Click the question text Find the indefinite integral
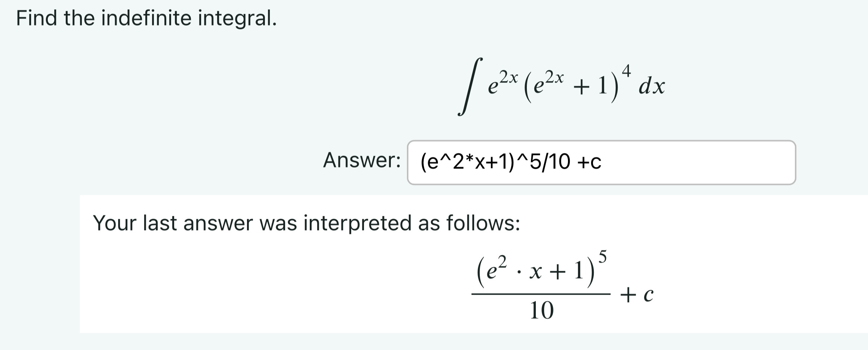868x350 pixels. pyautogui.click(x=146, y=16)
